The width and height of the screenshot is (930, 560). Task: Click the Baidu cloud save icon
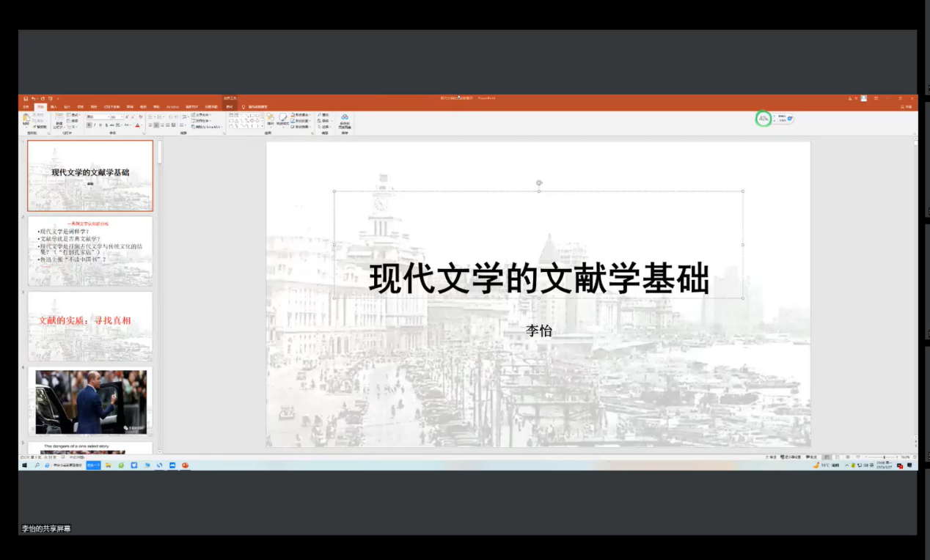tap(345, 119)
